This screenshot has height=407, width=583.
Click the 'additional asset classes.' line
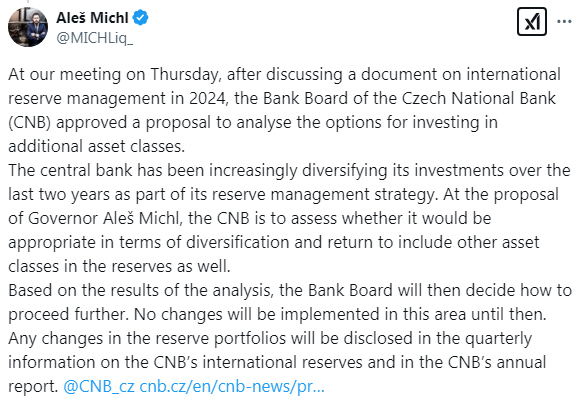97,146
